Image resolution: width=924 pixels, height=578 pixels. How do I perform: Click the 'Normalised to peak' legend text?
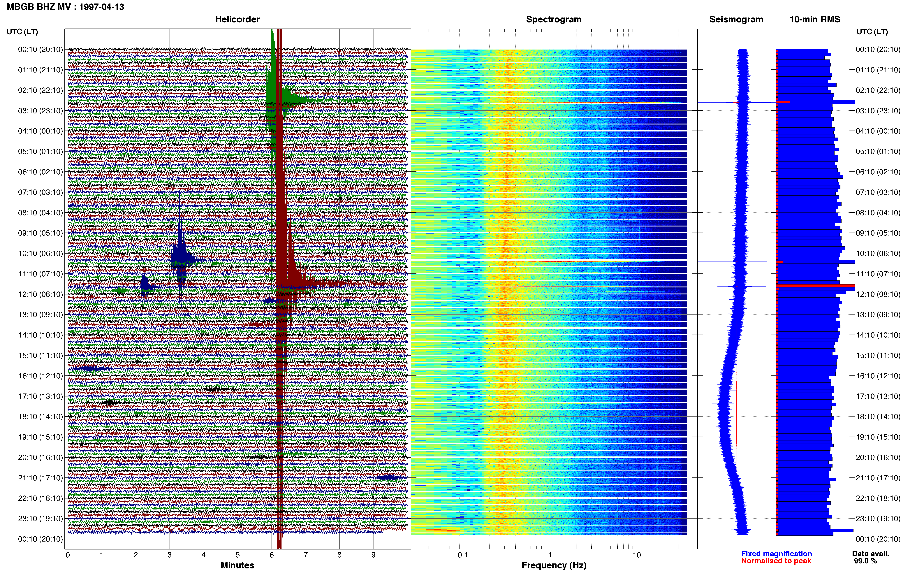click(776, 561)
